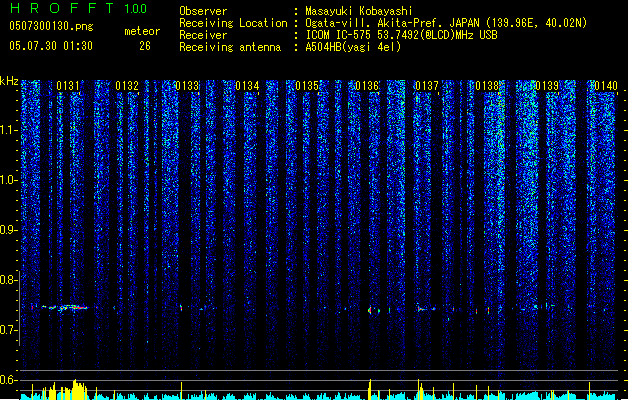Click the Receiving Location label

point(233,23)
